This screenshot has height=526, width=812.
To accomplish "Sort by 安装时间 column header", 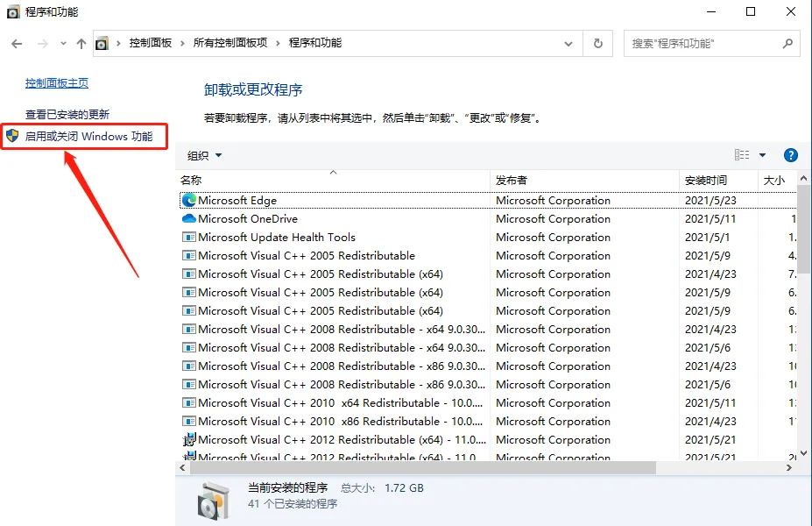I will tap(718, 180).
